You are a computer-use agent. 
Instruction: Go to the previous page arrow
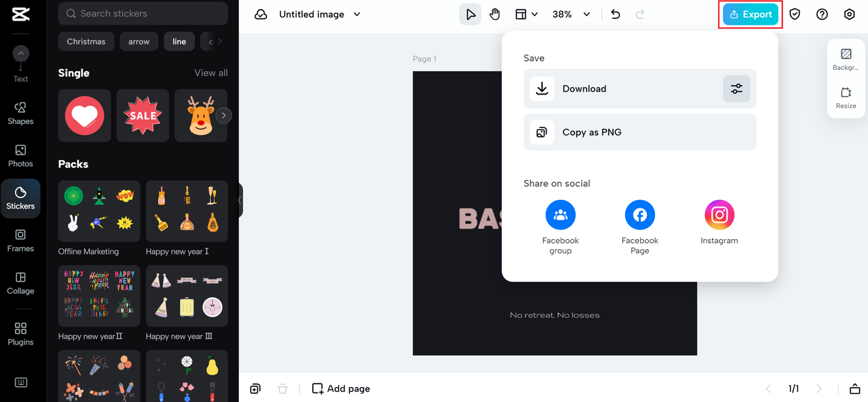(768, 388)
